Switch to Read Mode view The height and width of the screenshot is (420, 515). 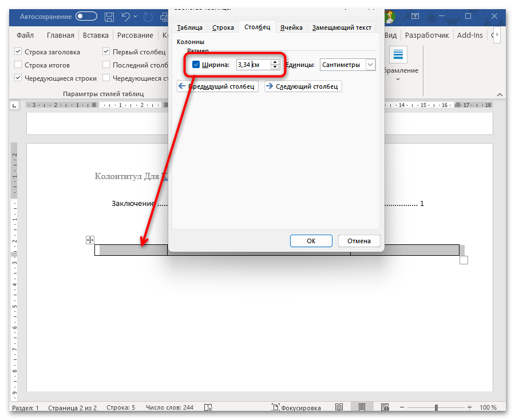coord(339,407)
